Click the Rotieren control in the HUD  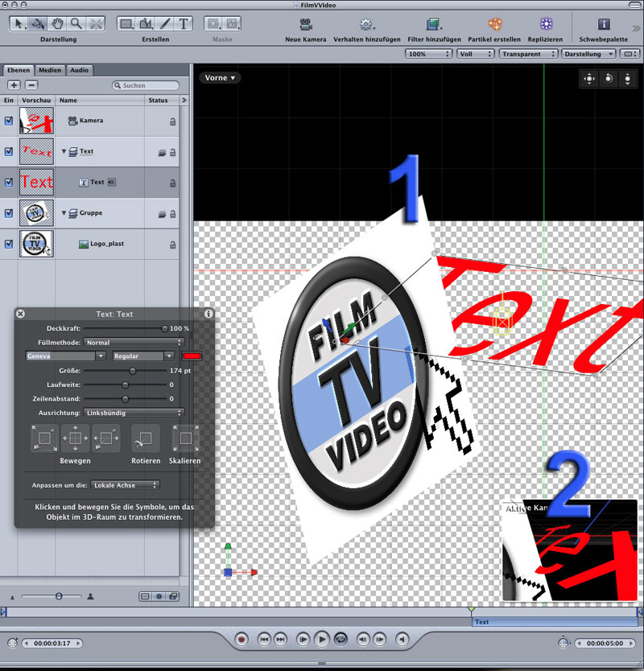tap(146, 439)
